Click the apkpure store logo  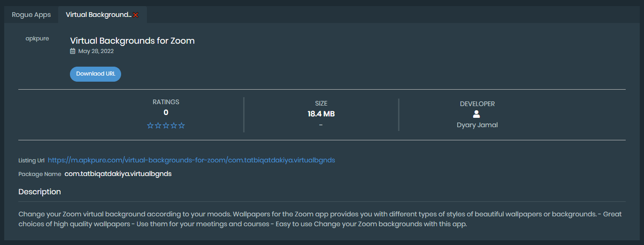coord(37,38)
